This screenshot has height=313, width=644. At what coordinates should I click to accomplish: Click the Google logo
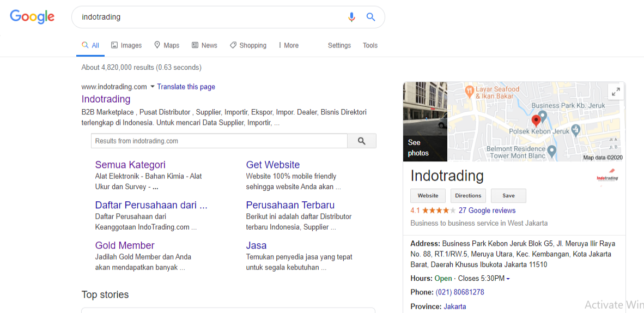coord(32,17)
